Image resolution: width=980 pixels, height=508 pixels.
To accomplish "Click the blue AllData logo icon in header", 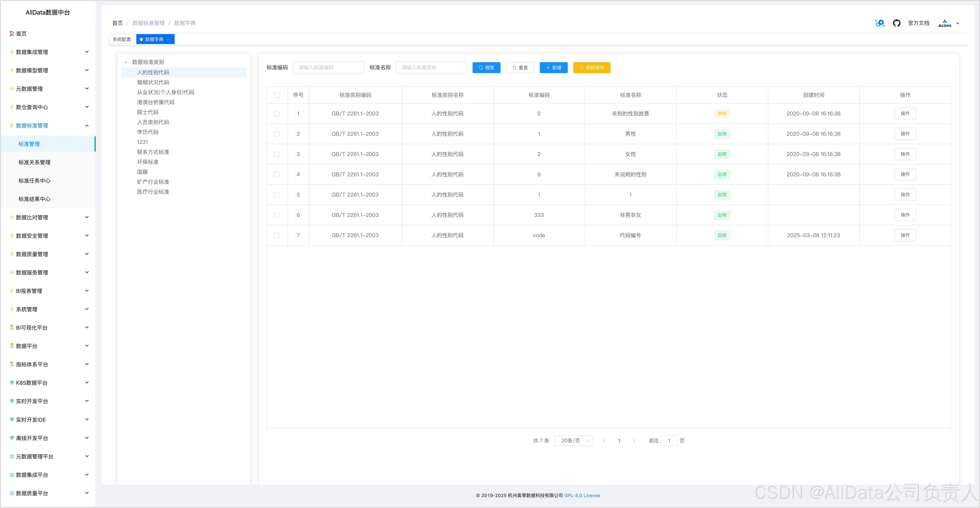I will click(879, 23).
